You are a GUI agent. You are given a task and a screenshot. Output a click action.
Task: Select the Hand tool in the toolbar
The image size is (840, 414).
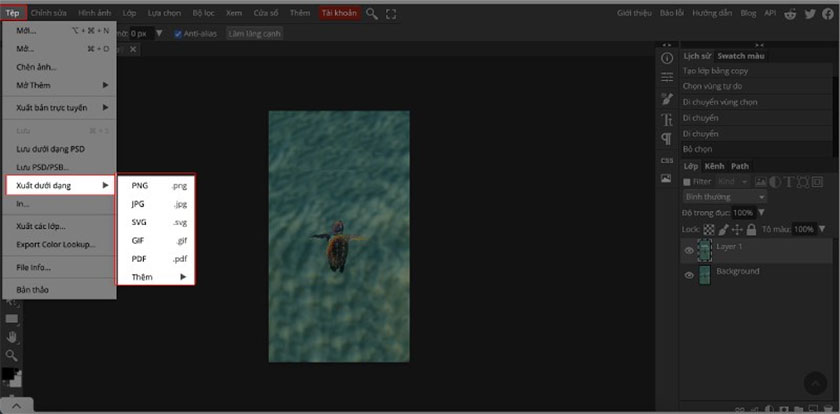point(12,336)
